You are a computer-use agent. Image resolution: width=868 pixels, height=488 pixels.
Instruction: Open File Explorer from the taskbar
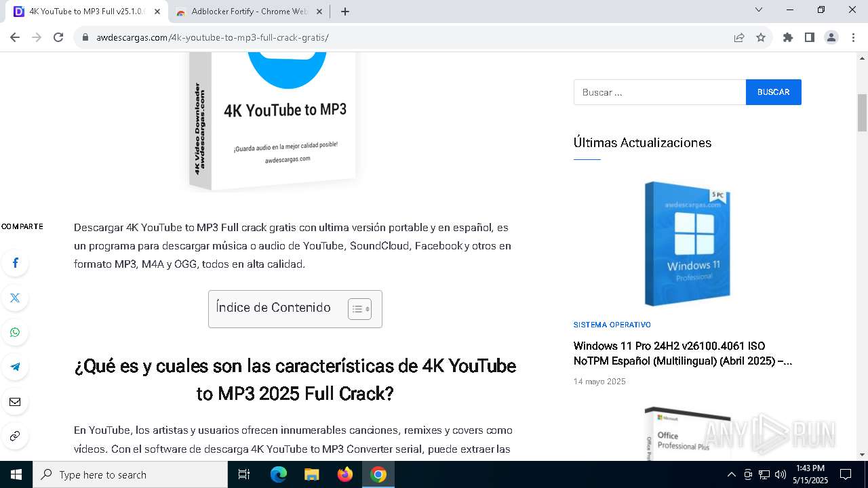(312, 474)
